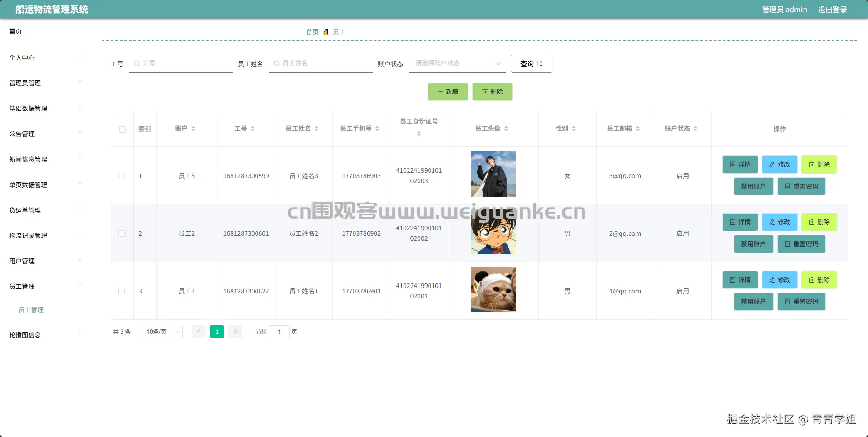Click 管理员 admin in header
Viewport: 868px width, 437px height.
click(784, 10)
